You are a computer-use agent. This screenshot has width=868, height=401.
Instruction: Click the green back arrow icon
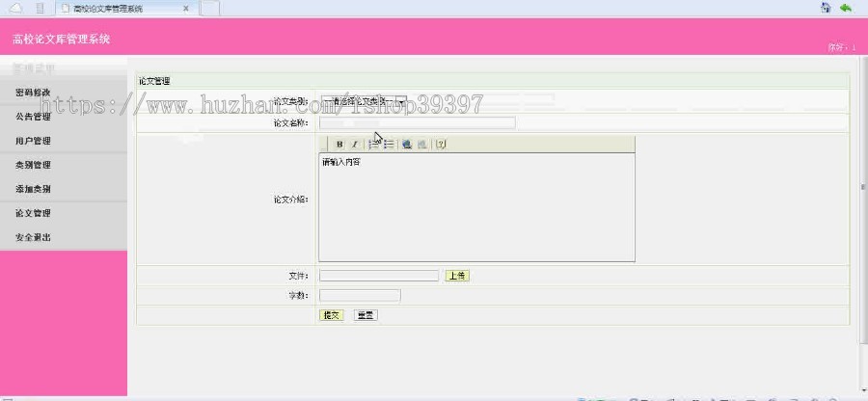click(845, 8)
